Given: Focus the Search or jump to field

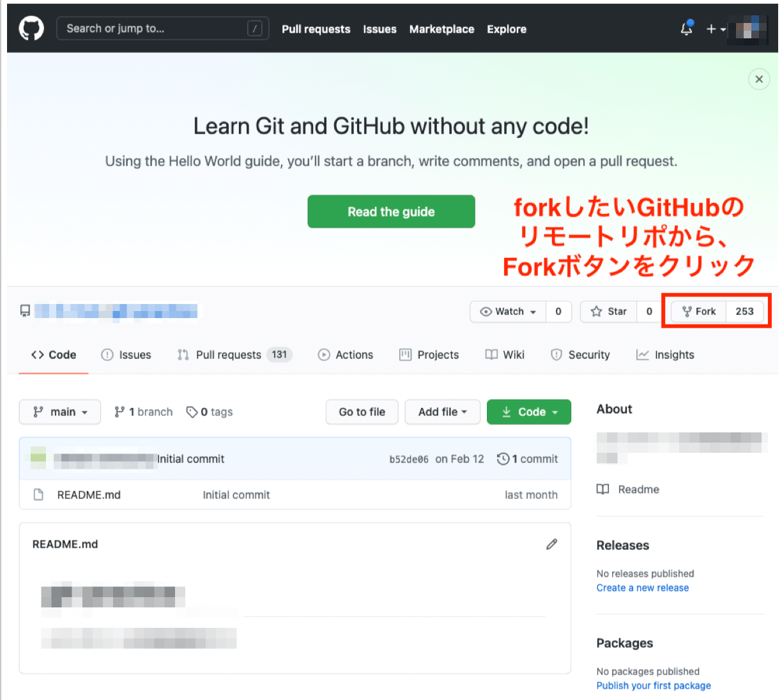Looking at the screenshot, I should pos(153,29).
